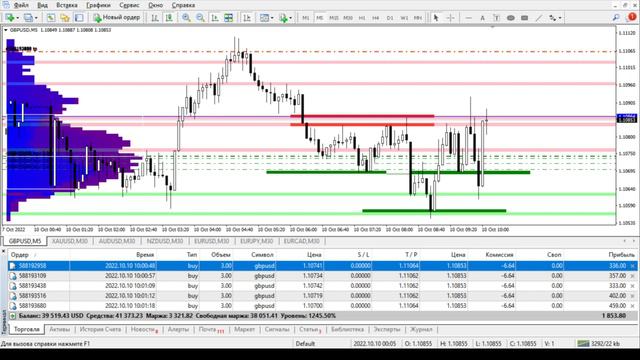Image resolution: width=640 pixels, height=360 pixels.
Task: Expand the Arrows objects dropdown arrow
Action: click(560, 18)
